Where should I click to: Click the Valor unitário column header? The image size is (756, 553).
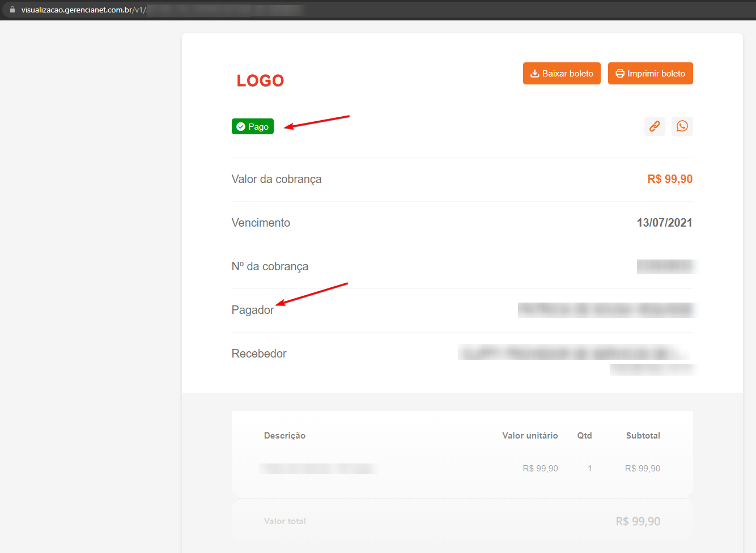pos(530,436)
